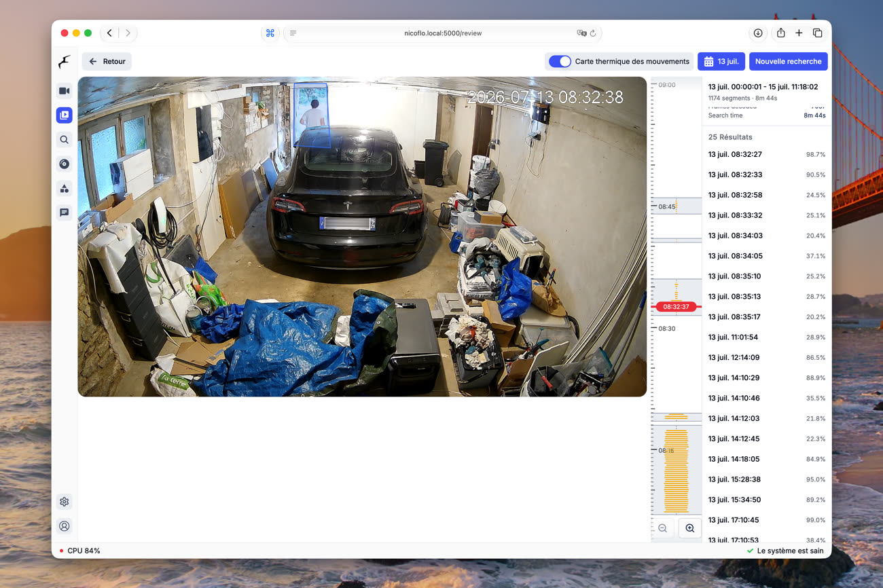This screenshot has height=588, width=883.
Task: Select result 13 juil. 12:14:09
Action: click(x=766, y=357)
